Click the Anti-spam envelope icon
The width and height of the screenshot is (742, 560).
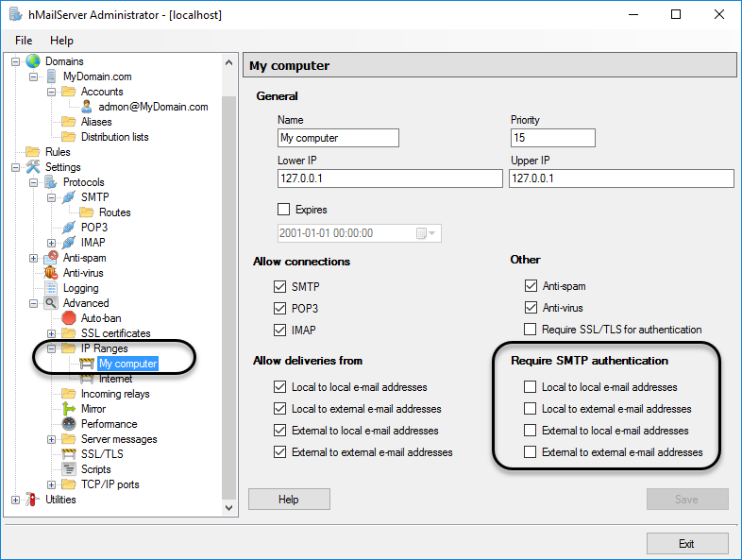click(51, 258)
